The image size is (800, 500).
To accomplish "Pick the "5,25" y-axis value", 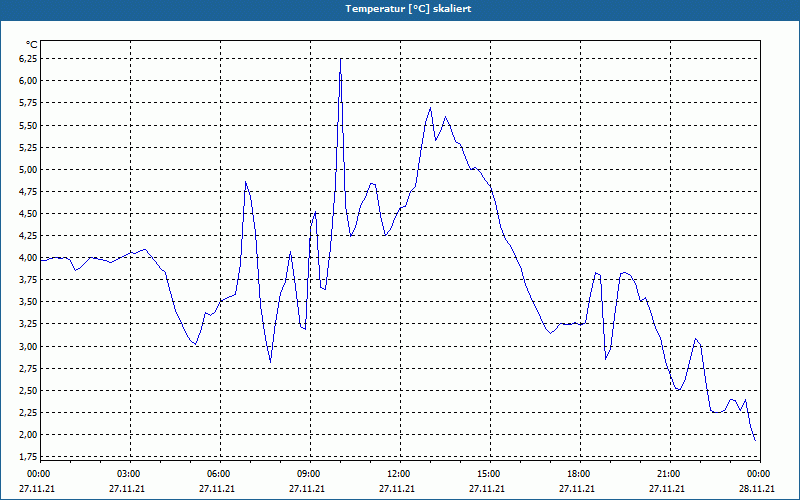I will 29,147.
